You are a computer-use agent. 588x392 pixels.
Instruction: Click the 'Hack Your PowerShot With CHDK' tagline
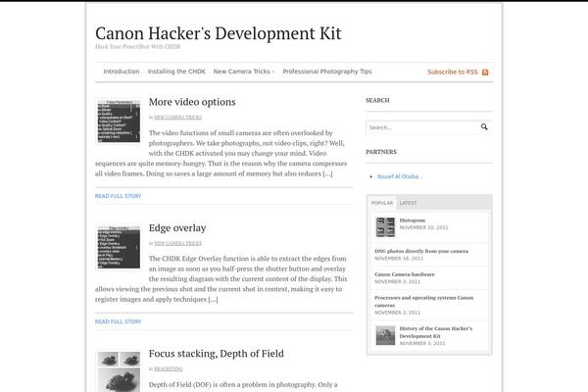[137, 46]
